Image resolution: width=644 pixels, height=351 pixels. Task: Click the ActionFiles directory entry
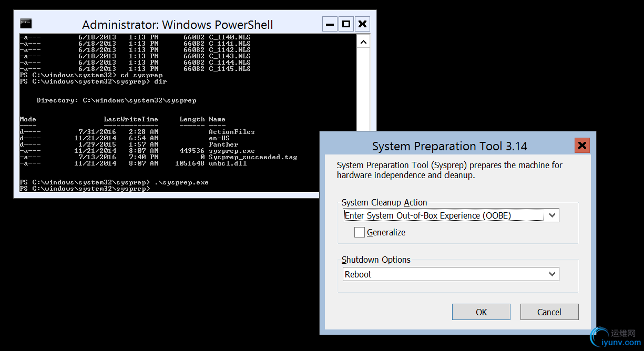coord(232,132)
